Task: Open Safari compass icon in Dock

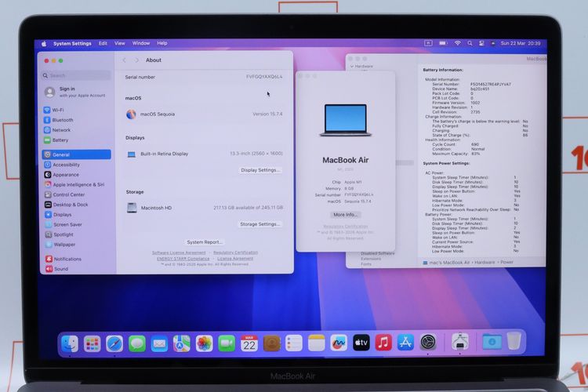Action: [x=114, y=343]
